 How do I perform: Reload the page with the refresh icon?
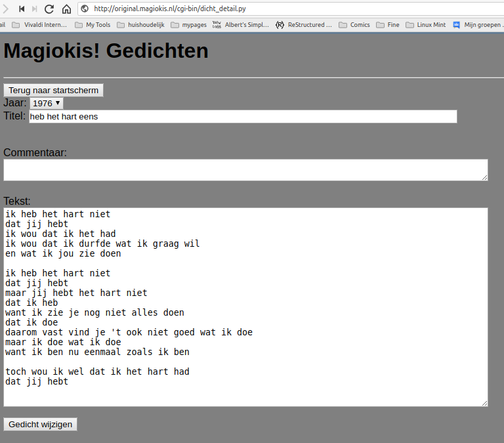tap(49, 9)
